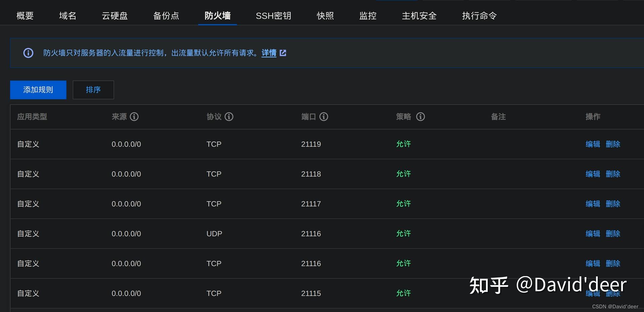
Task: Click the info icon next to 端口
Action: (324, 117)
